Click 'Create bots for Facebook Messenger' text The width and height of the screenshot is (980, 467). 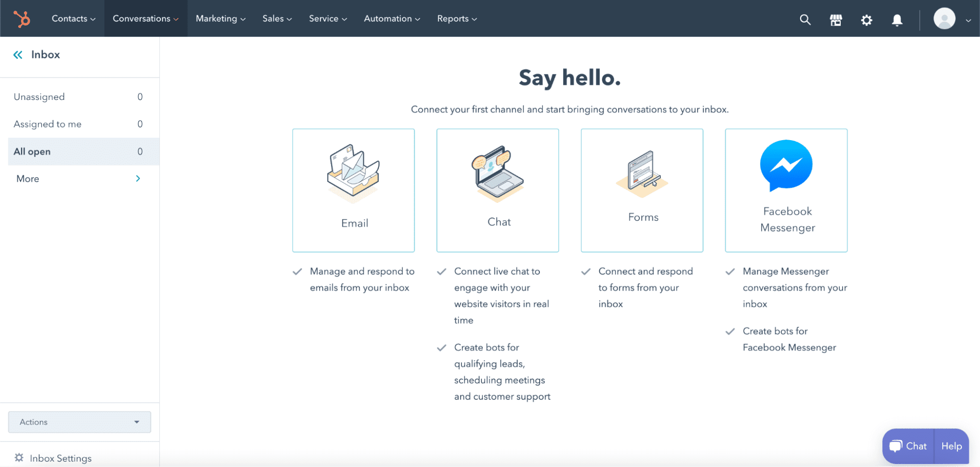(x=789, y=339)
